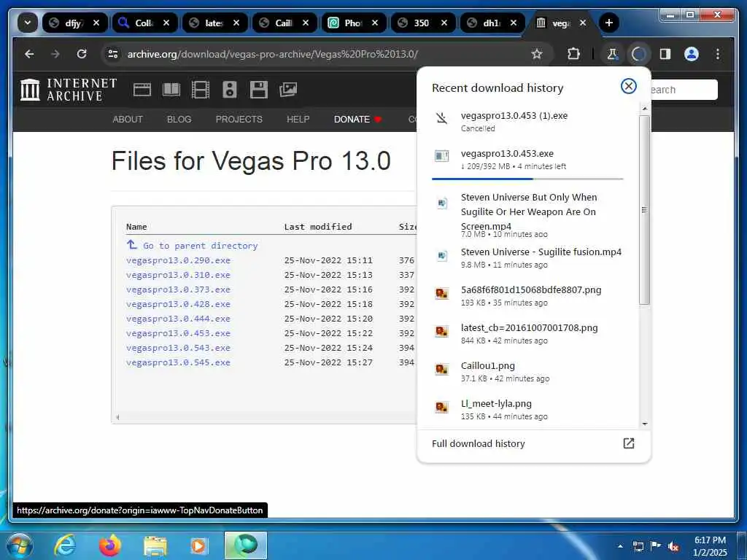This screenshot has height=560, width=747.
Task: Open Chrome Labs flask icon
Action: pyautogui.click(x=612, y=54)
